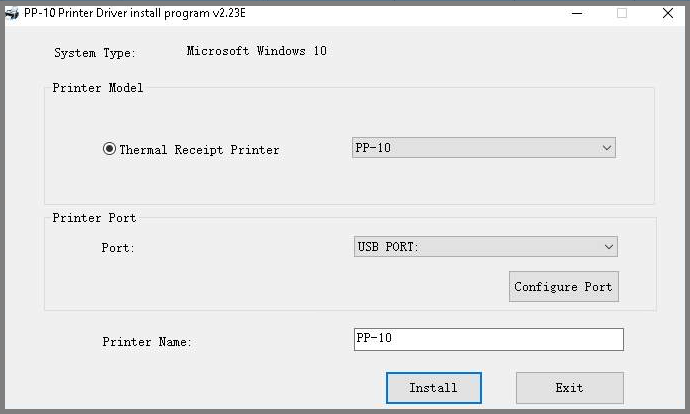The width and height of the screenshot is (690, 414).
Task: Click the Printer Name: label
Action: click(147, 342)
